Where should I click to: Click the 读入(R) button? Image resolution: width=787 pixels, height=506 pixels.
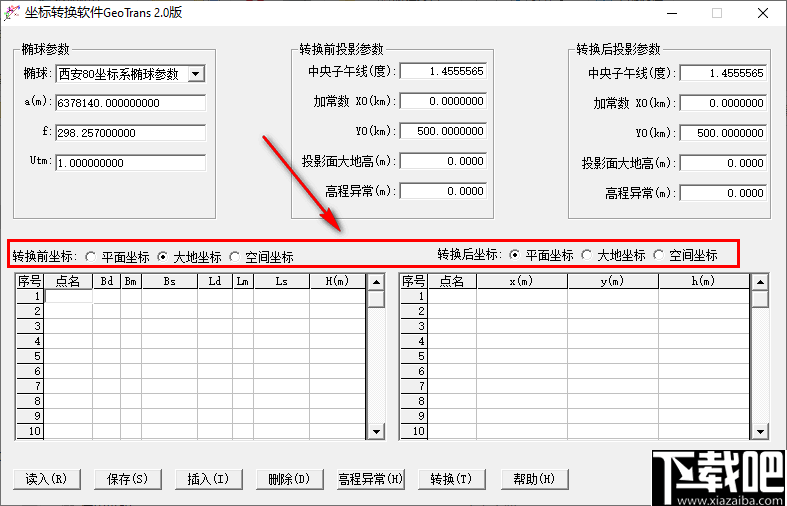tap(46, 479)
